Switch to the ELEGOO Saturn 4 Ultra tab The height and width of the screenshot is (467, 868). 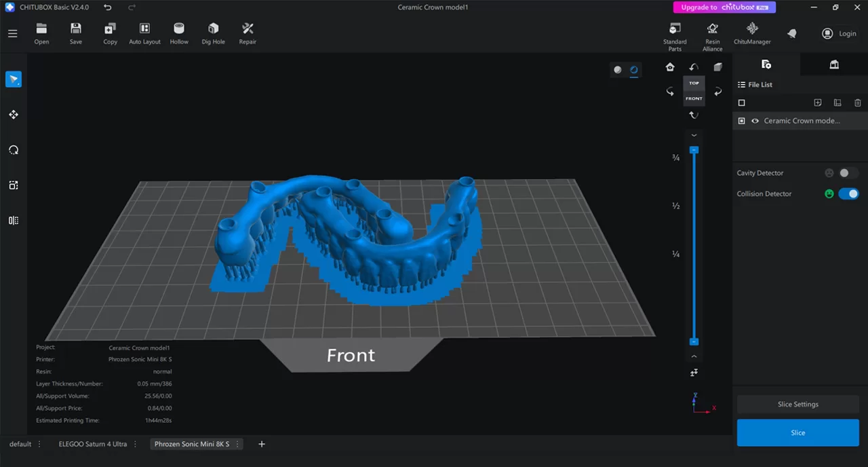[92, 444]
